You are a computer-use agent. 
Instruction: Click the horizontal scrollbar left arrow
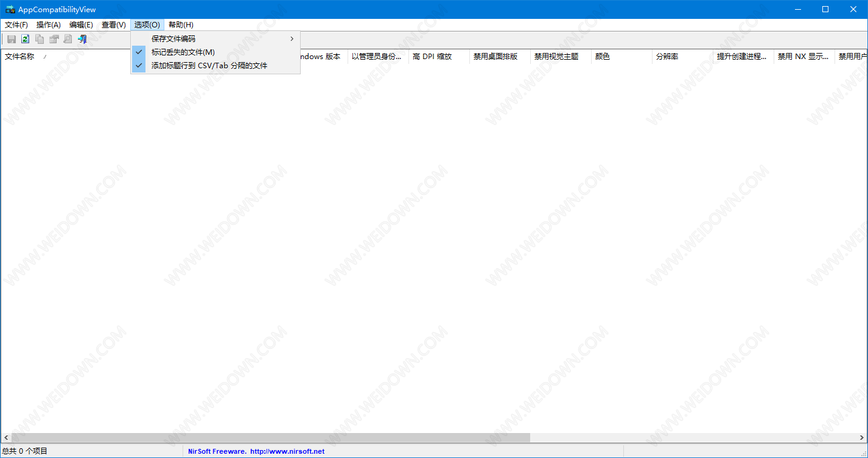coord(6,438)
